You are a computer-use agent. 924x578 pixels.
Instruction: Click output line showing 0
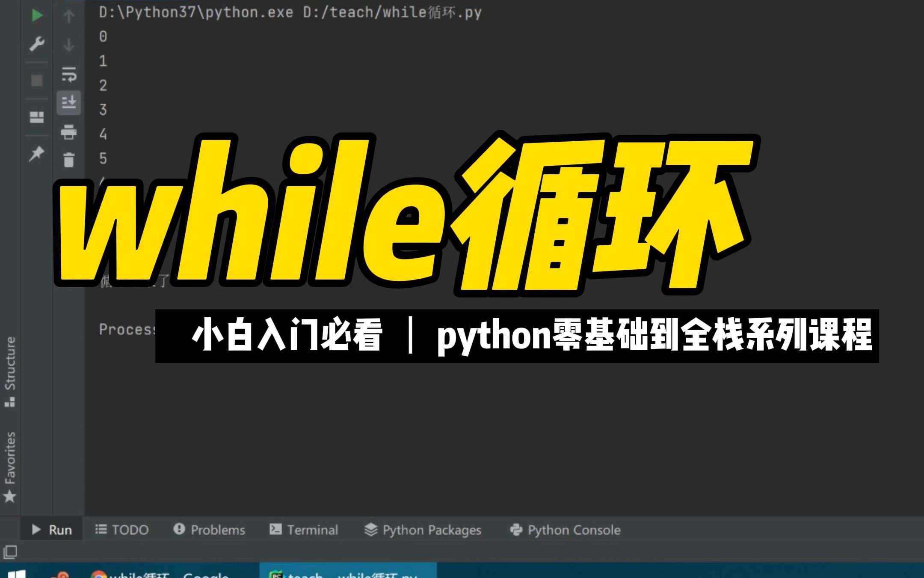(x=103, y=37)
